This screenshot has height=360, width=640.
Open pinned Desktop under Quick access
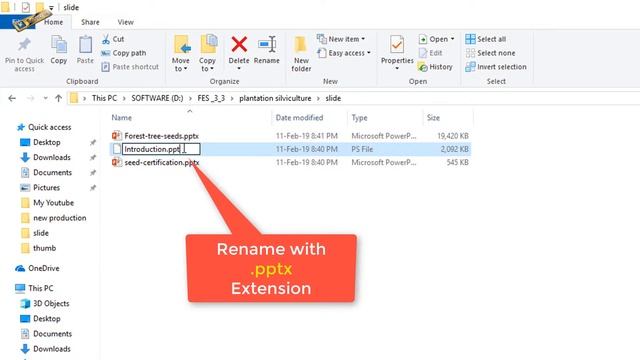point(47,142)
